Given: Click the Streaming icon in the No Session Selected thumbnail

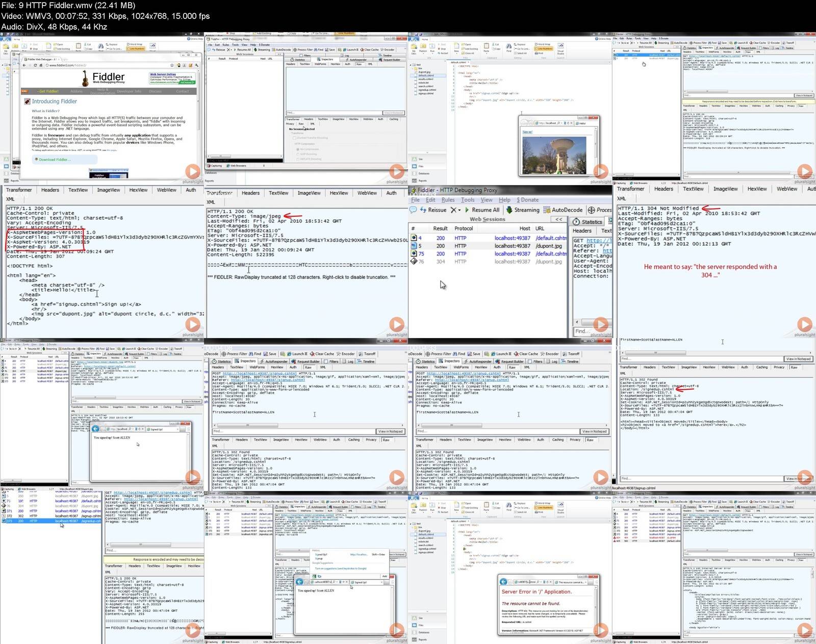Looking at the screenshot, I should (x=255, y=49).
